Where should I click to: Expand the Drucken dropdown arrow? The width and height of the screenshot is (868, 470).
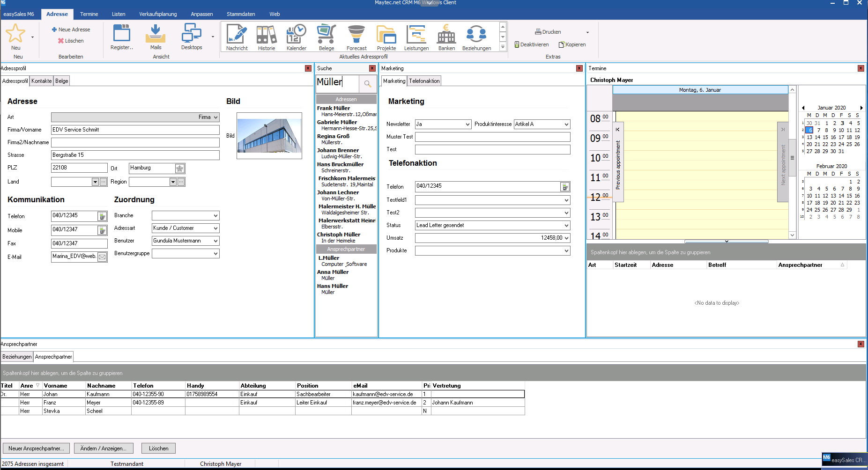(587, 32)
